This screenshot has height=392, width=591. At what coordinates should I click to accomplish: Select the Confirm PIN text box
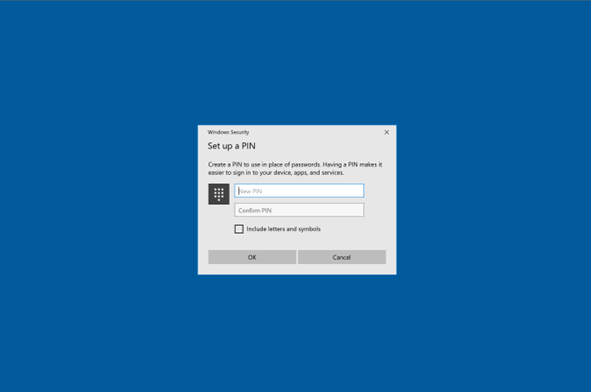point(299,210)
